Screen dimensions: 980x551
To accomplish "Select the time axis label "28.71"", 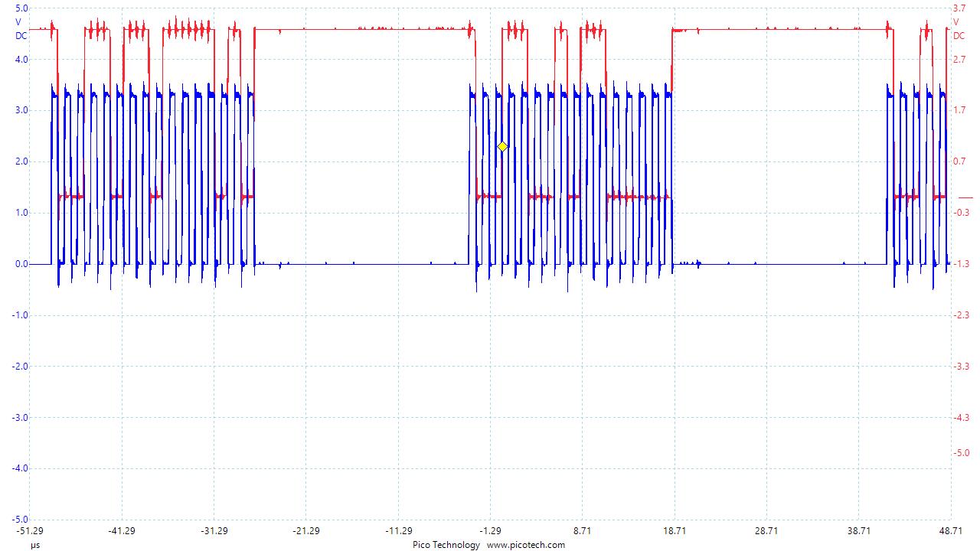I will coord(766,530).
